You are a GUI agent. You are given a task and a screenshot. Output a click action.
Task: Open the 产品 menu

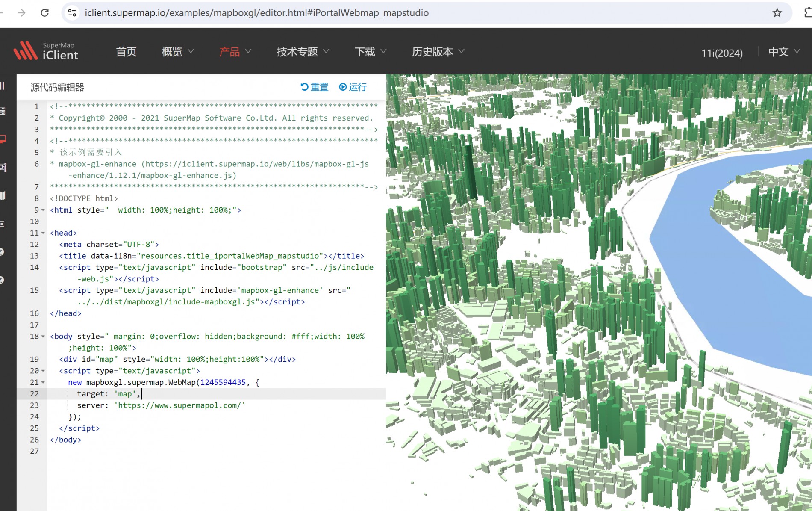coord(235,52)
